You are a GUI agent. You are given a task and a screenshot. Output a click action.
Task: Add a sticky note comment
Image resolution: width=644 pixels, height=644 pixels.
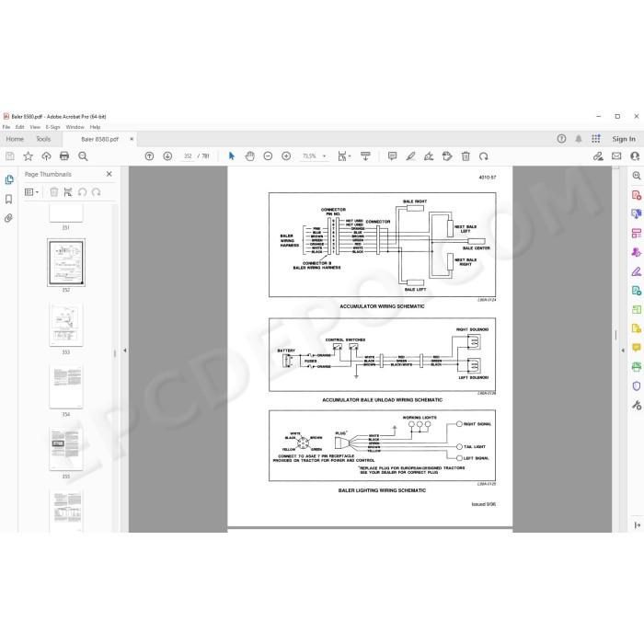pos(392,156)
